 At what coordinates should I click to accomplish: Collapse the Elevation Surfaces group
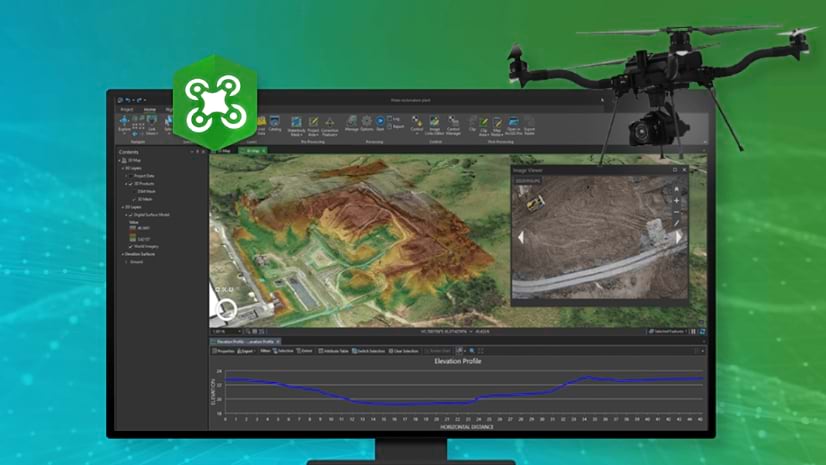click(123, 254)
